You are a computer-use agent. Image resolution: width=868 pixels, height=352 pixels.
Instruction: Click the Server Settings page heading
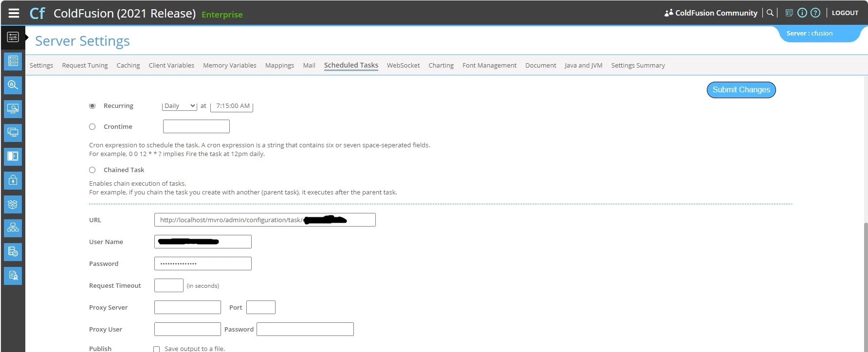pyautogui.click(x=82, y=41)
